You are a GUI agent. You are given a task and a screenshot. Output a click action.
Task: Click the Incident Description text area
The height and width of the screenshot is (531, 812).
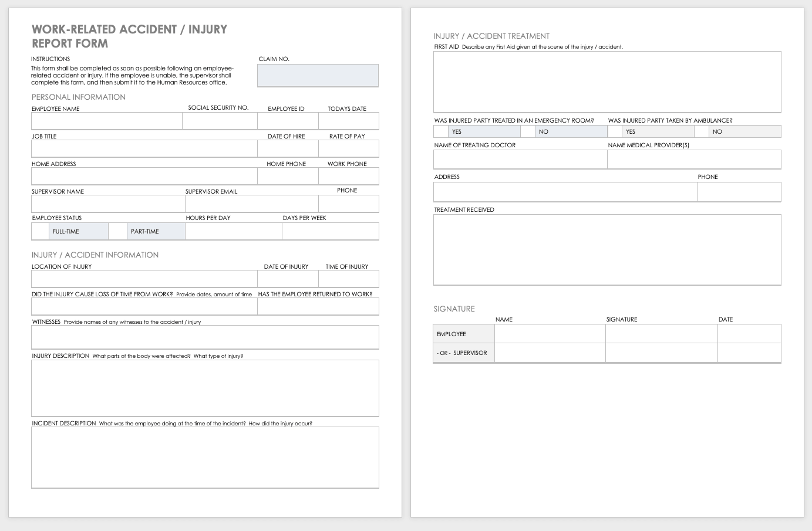point(205,457)
